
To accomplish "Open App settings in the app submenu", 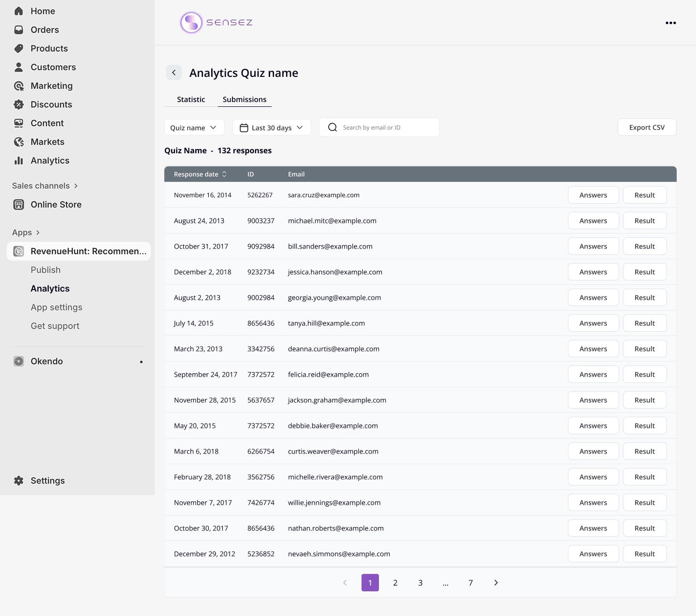I will (x=57, y=308).
